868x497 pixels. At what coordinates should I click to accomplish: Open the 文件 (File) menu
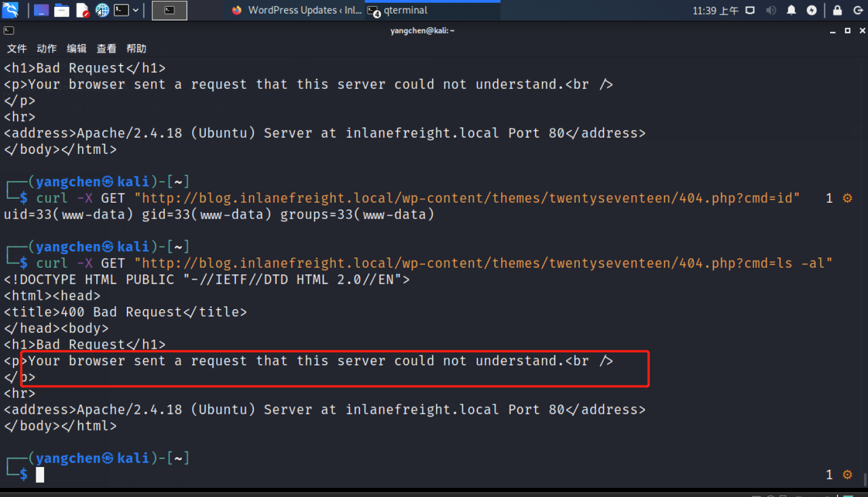[17, 49]
